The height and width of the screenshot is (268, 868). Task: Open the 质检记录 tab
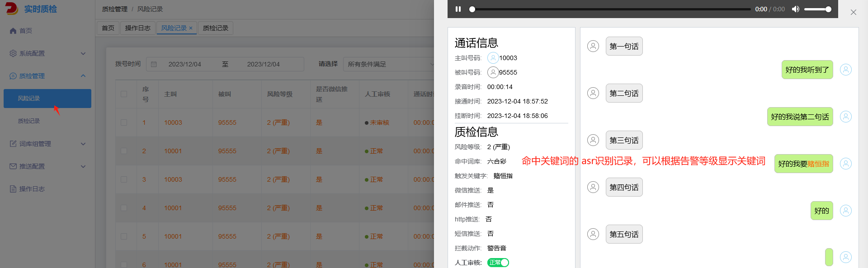coord(215,28)
